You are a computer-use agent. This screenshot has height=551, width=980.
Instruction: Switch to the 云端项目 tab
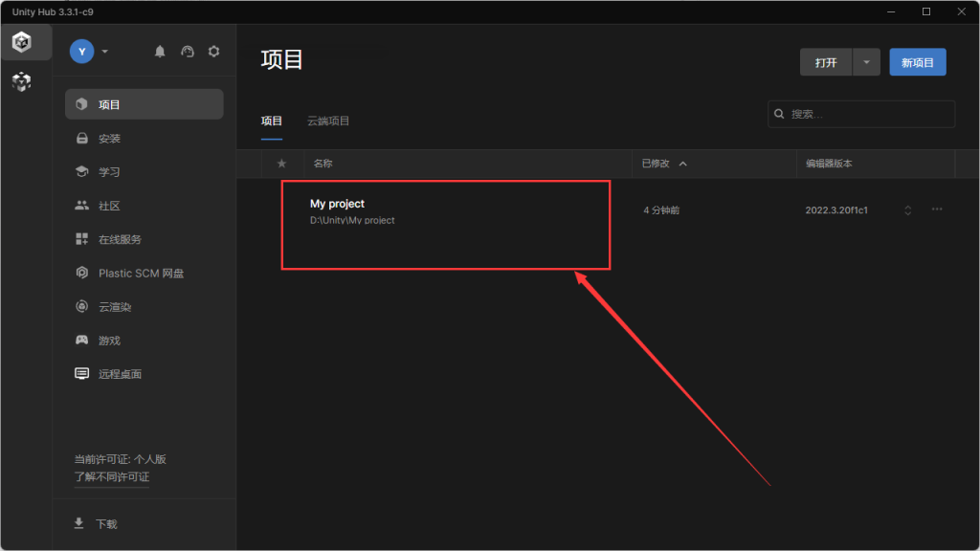point(328,121)
